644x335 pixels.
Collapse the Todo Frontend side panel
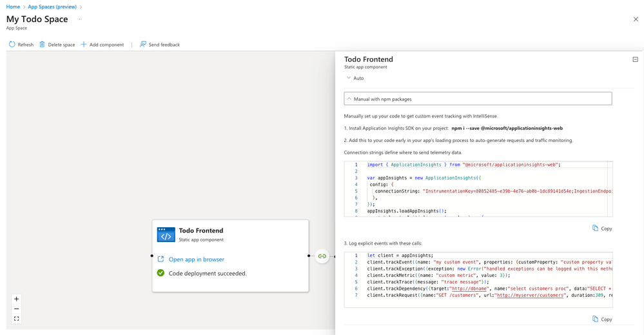635,59
